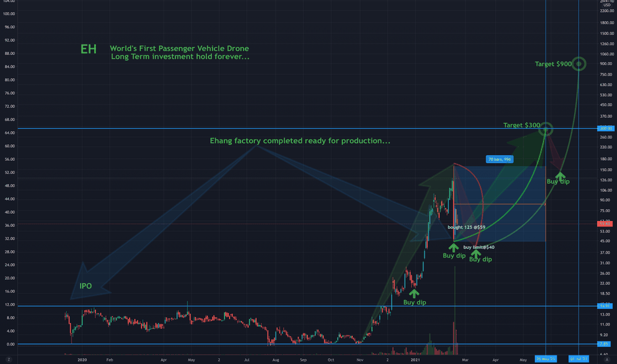Select the blue 14.91 price label
The image size is (617, 364).
(605, 306)
